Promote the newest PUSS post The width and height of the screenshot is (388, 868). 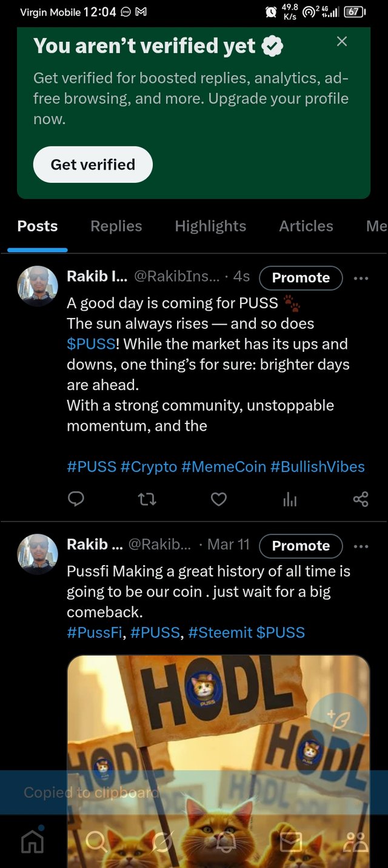click(x=301, y=278)
